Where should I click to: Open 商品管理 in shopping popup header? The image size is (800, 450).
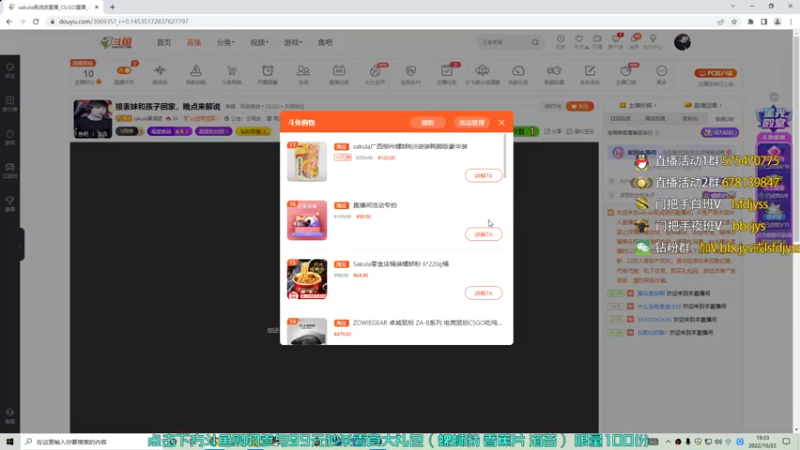pyautogui.click(x=471, y=123)
